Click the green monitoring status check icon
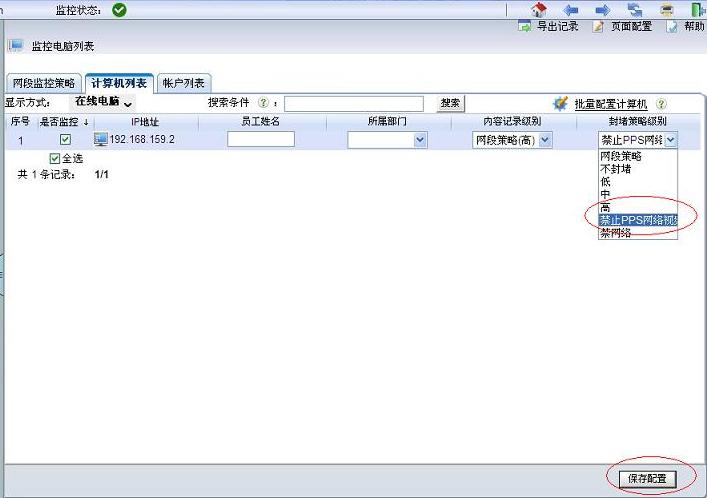This screenshot has height=498, width=707. tap(120, 10)
